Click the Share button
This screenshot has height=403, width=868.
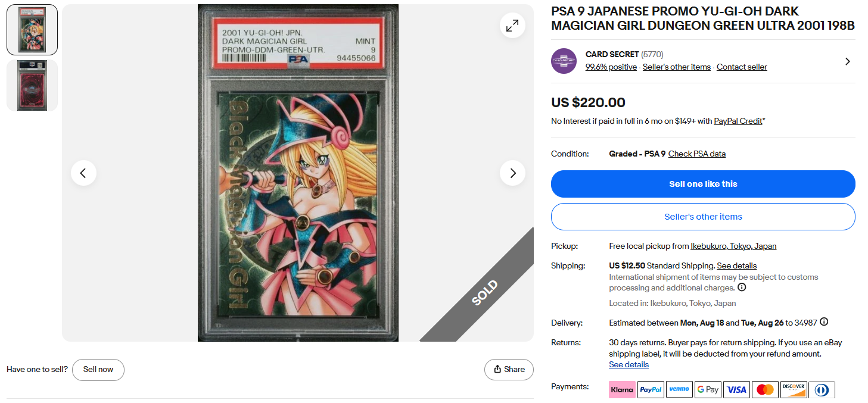click(509, 370)
